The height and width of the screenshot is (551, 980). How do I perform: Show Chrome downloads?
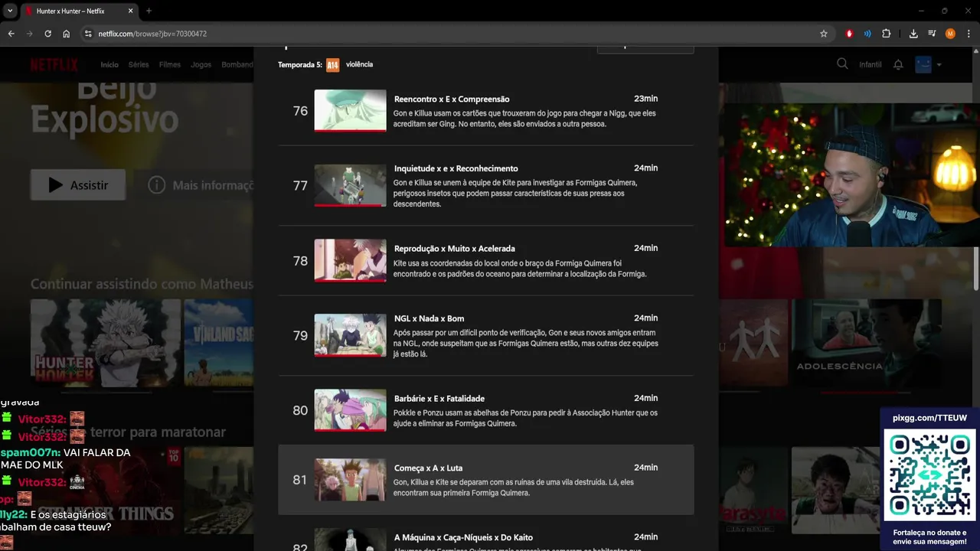pyautogui.click(x=913, y=34)
